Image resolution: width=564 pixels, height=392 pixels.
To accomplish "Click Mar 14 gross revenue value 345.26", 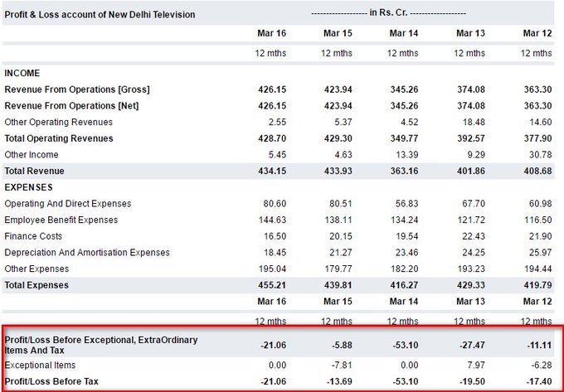I will coord(404,90).
